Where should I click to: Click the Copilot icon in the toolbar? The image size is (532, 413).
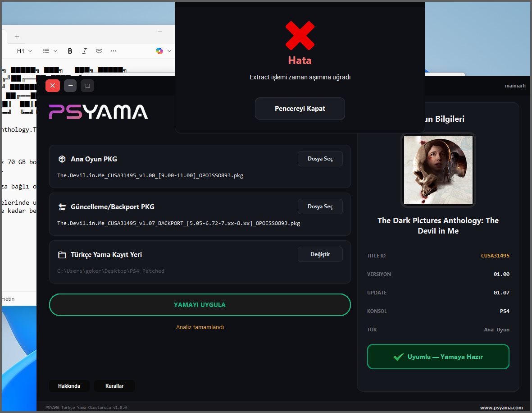[159, 51]
